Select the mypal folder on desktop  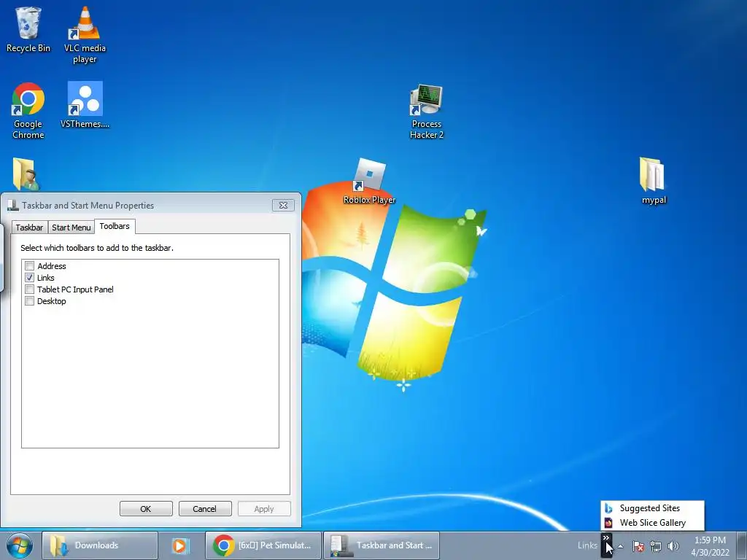point(653,181)
